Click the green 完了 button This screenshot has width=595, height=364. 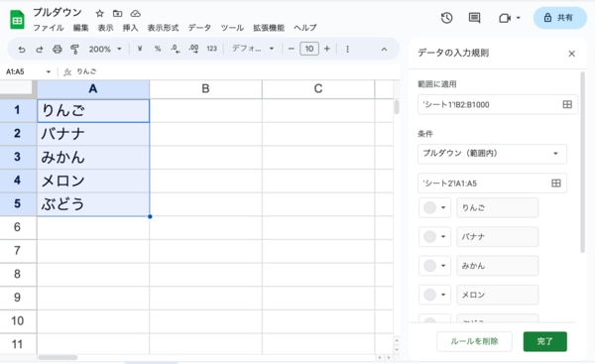(x=544, y=341)
